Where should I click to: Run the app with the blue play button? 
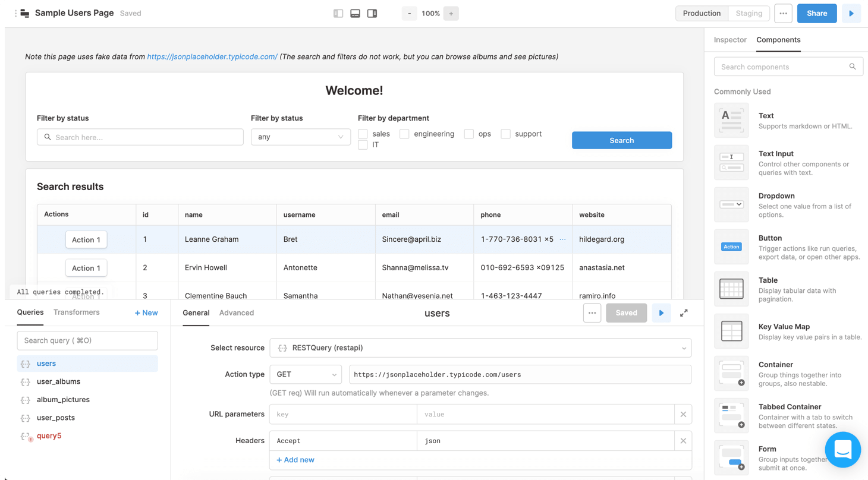pos(851,13)
